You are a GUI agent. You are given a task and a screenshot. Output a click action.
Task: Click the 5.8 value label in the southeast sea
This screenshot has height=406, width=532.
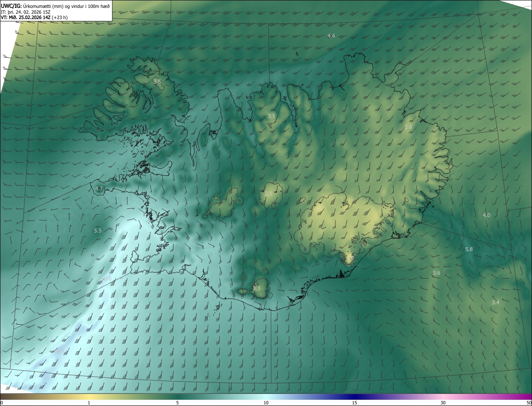click(x=469, y=249)
